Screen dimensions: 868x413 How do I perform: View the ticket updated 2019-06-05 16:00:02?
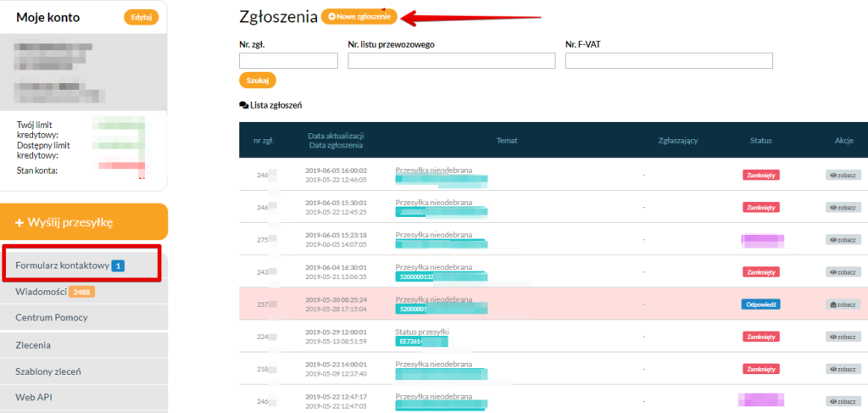pos(843,175)
